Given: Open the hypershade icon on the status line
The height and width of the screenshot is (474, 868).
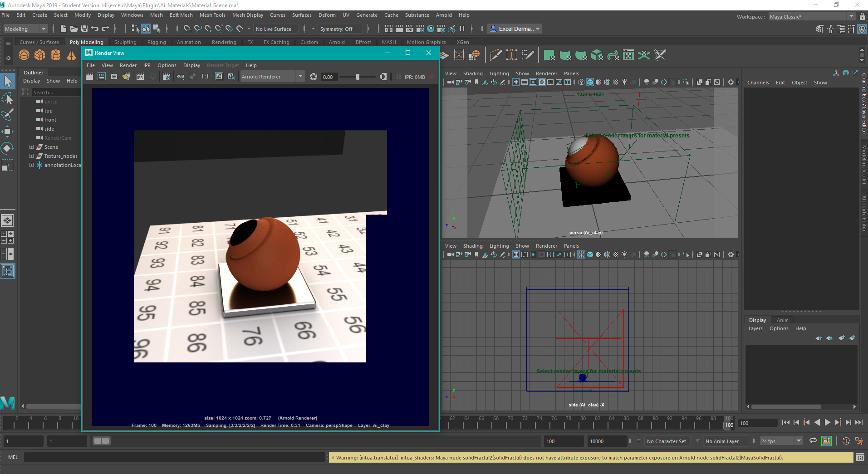Looking at the screenshot, I should click(430, 29).
